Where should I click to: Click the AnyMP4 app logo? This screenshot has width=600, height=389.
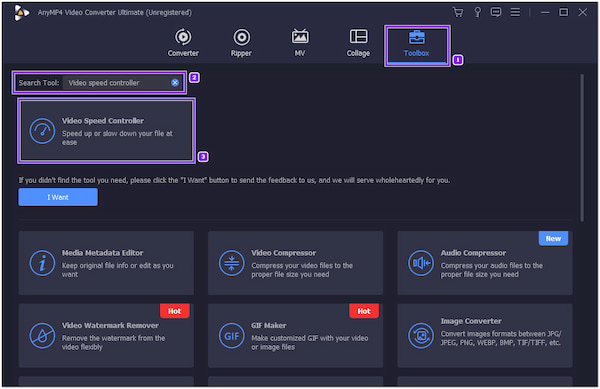tap(21, 13)
